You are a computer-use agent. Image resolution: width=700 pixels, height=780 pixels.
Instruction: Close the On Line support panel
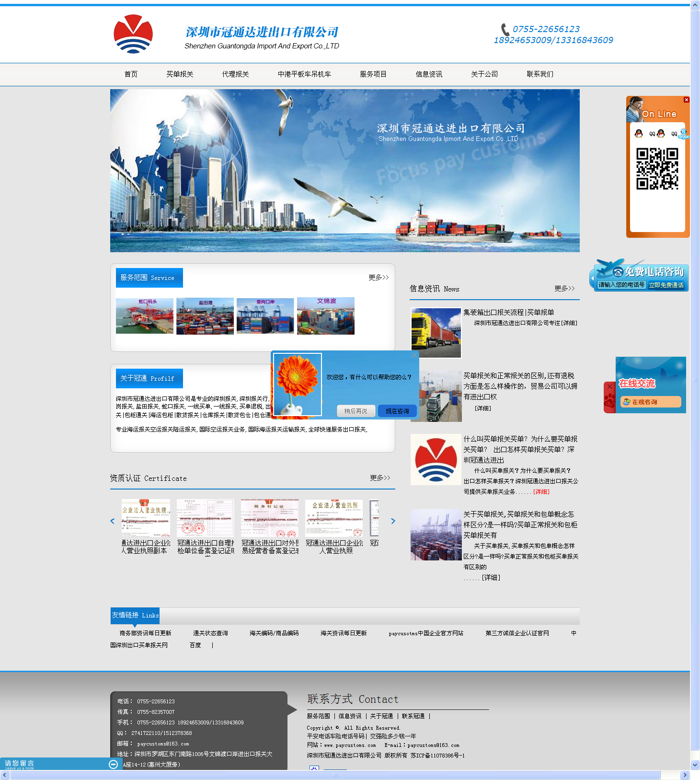[686, 100]
